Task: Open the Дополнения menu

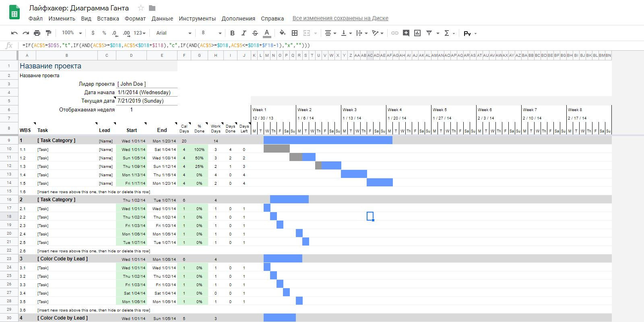Action: pyautogui.click(x=238, y=19)
